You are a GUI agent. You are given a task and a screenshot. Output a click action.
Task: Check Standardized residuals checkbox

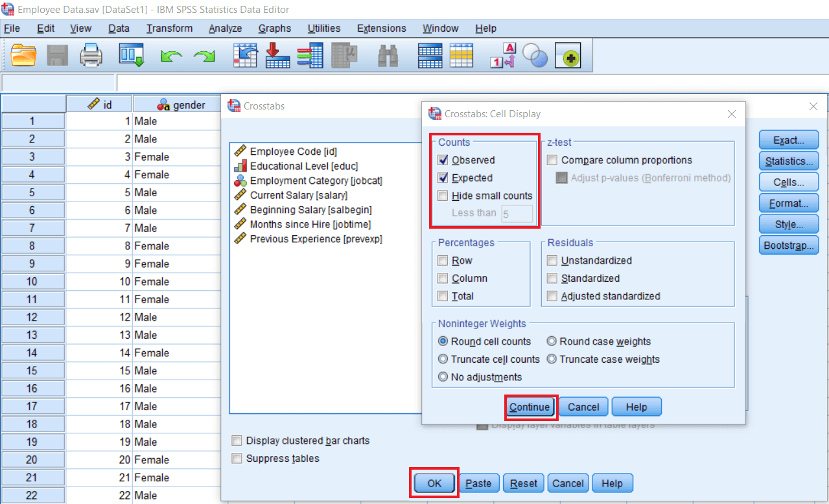point(552,278)
